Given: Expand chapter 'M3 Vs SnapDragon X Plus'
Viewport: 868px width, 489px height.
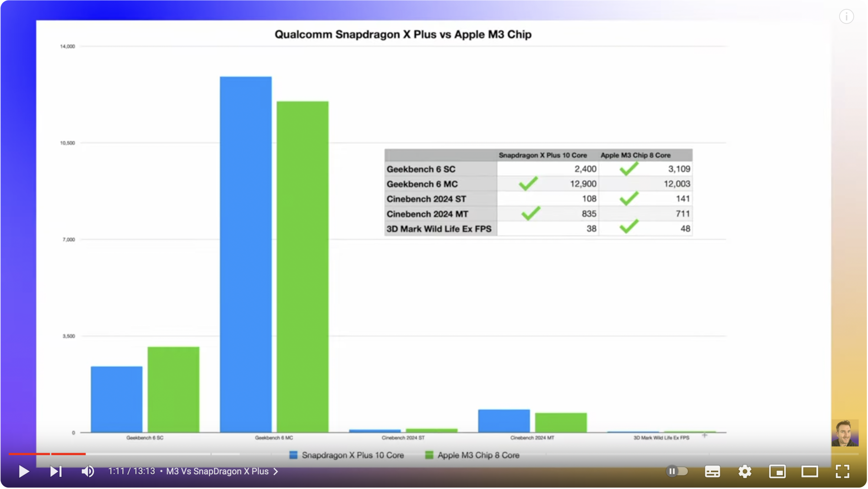Looking at the screenshot, I should [217, 472].
